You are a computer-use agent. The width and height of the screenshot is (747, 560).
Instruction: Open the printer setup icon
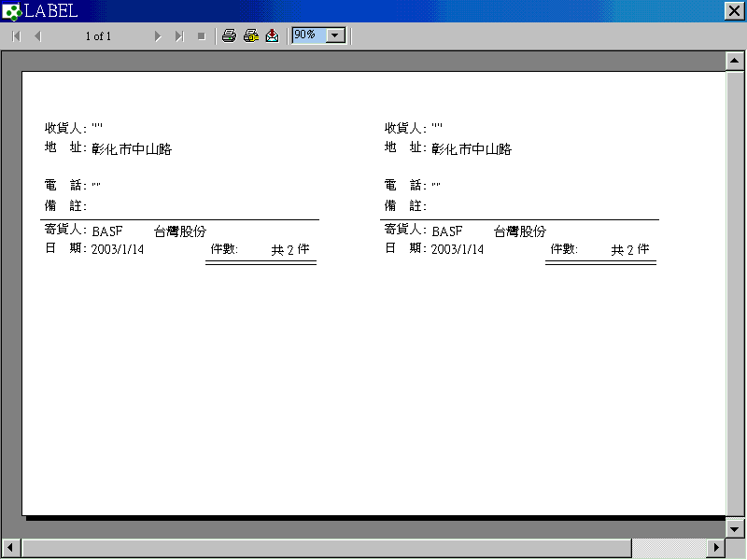point(251,35)
